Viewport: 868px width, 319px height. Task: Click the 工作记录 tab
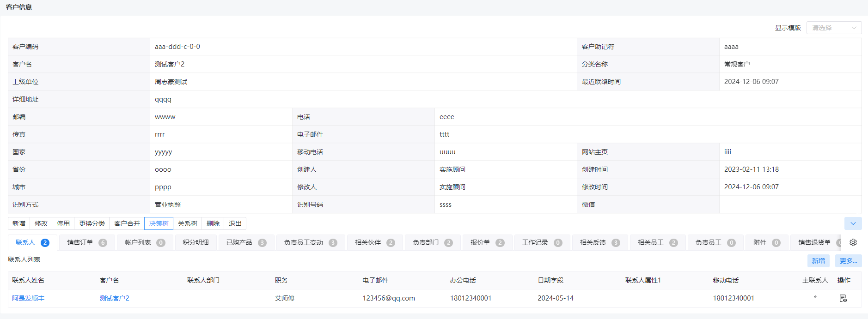coord(542,242)
